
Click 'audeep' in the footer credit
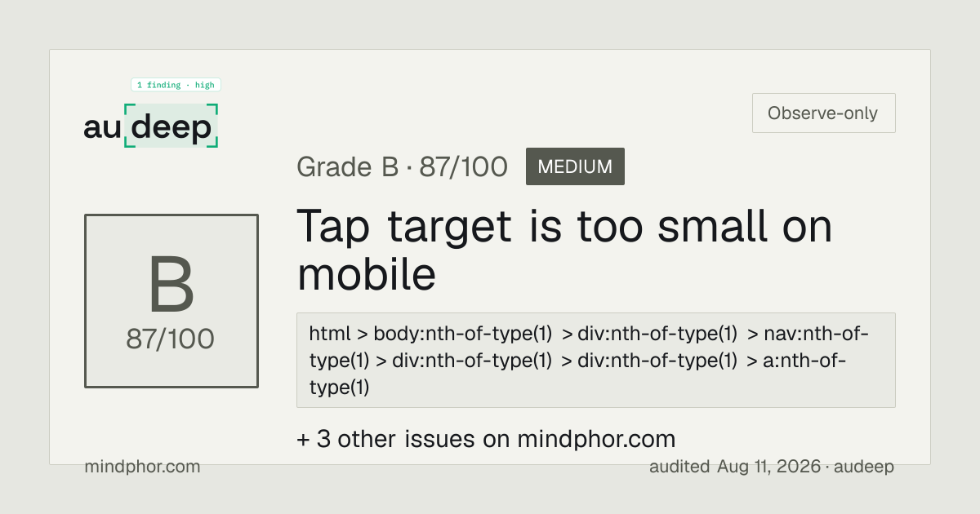865,467
